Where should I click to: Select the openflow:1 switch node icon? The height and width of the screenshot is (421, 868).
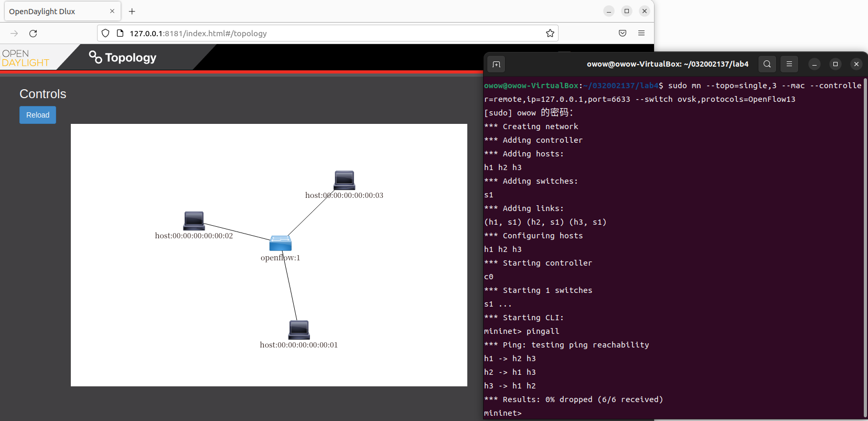[x=281, y=243]
